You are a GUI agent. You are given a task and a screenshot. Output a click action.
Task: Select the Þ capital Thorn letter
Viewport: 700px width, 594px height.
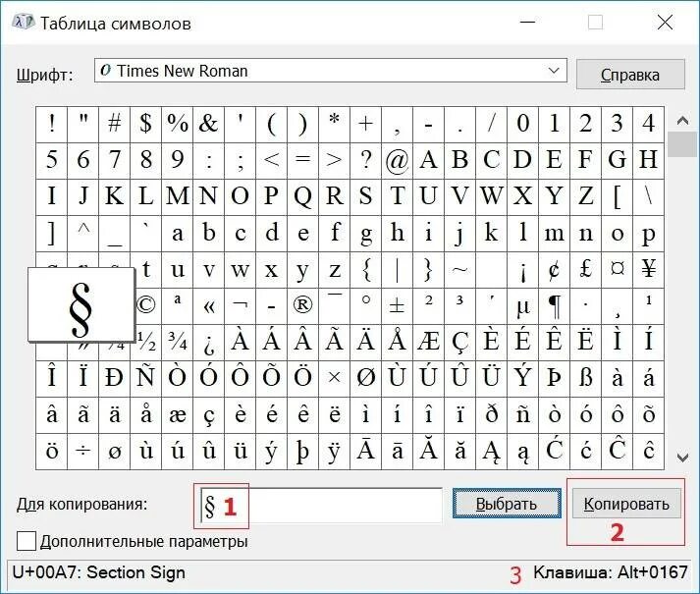554,379
